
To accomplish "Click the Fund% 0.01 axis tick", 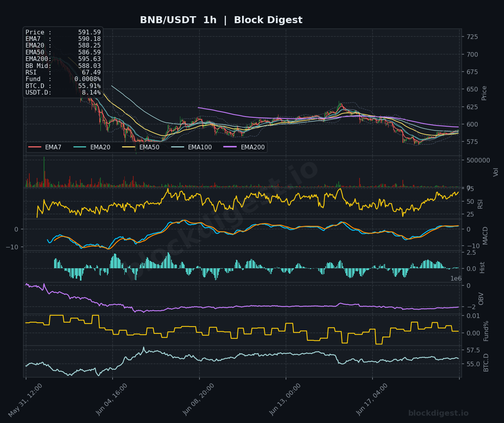I will (473, 316).
